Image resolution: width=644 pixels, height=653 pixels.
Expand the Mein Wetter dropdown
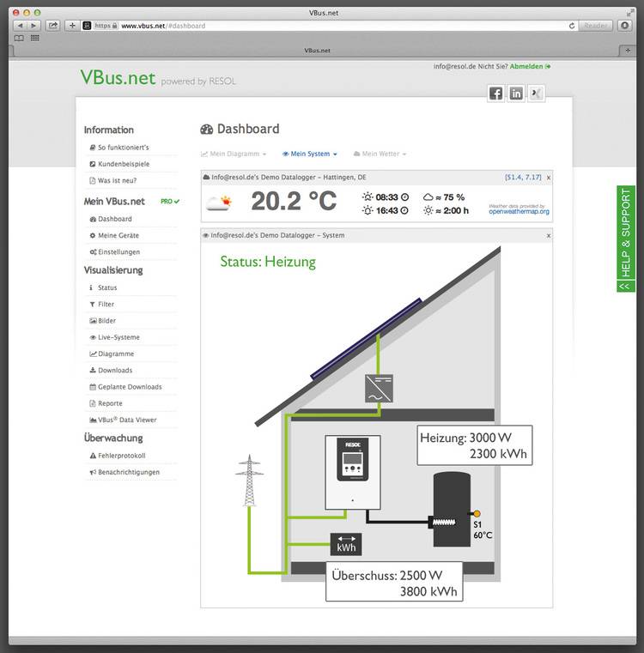coord(379,154)
